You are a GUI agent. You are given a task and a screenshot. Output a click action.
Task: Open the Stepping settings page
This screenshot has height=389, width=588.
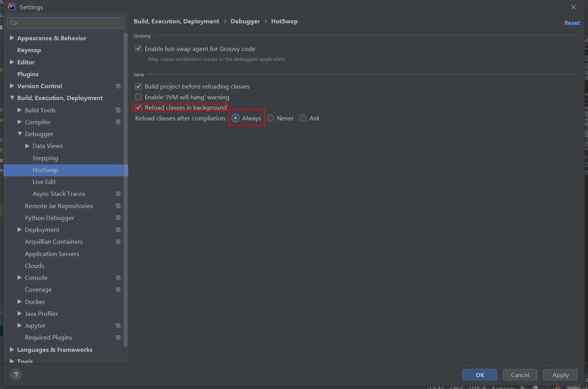click(x=45, y=158)
